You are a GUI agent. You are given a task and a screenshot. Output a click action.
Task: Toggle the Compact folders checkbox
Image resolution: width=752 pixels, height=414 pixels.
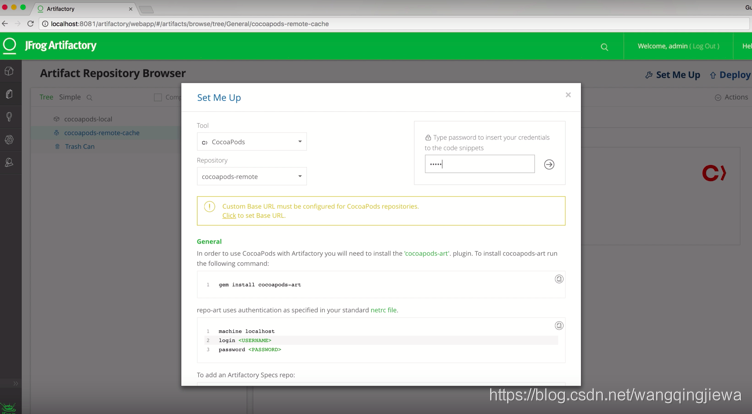[x=158, y=97]
